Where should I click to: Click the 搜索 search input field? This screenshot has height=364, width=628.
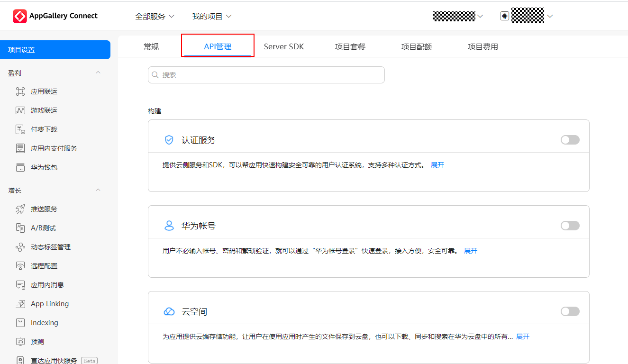point(266,75)
